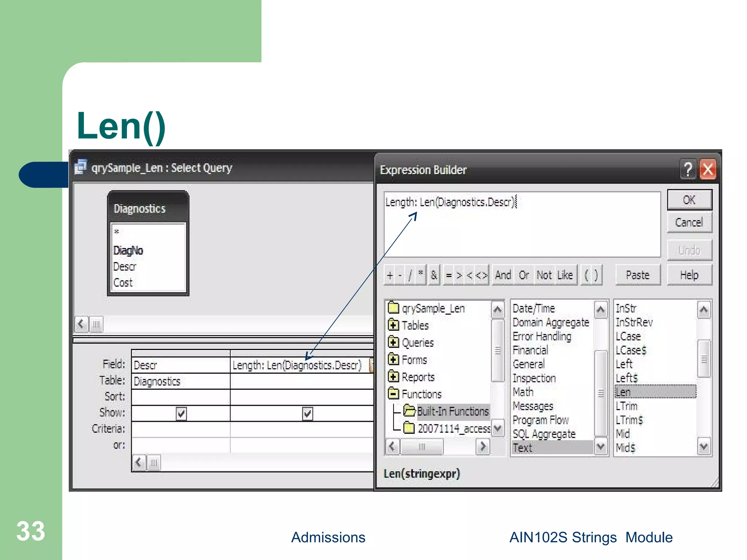The height and width of the screenshot is (560, 747).
Task: Insert the Like operator
Action: [x=565, y=275]
